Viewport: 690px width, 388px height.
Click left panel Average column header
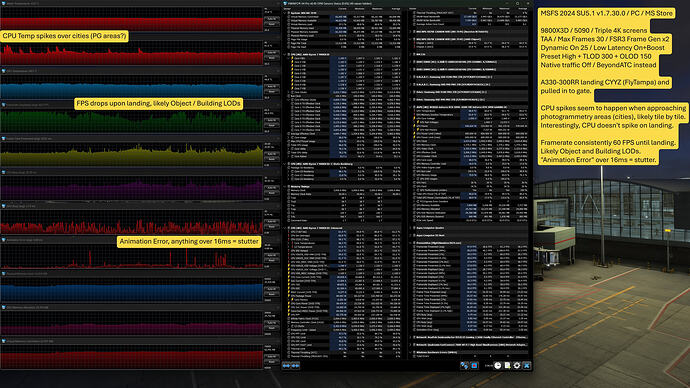coord(395,9)
